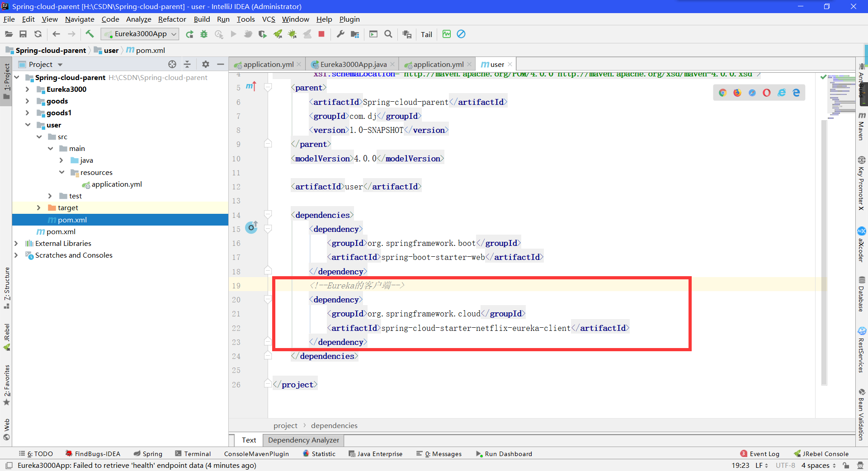Open the Refactor menu
The height and width of the screenshot is (471, 868).
[172, 19]
